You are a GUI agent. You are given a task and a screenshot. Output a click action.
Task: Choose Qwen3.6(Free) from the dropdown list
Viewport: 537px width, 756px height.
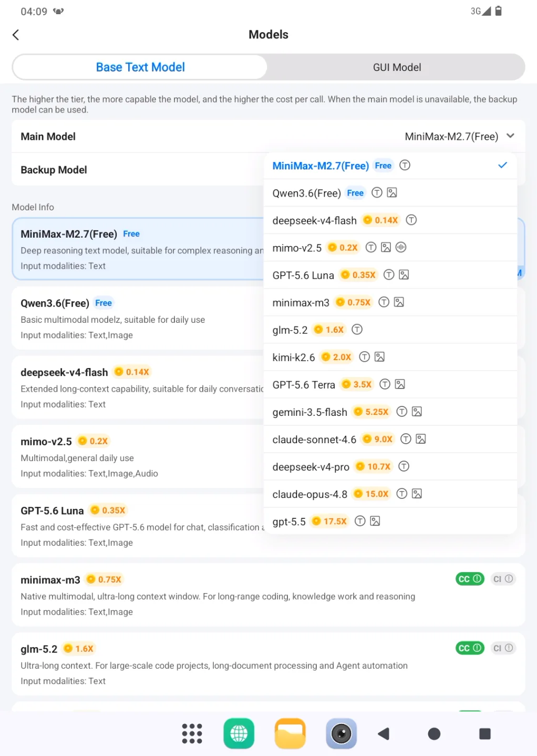(x=390, y=193)
